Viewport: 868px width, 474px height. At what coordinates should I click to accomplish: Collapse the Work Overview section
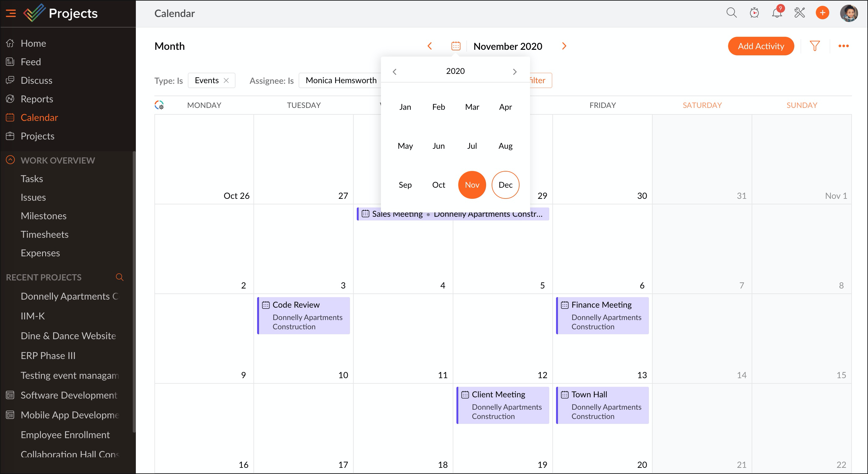coord(11,160)
